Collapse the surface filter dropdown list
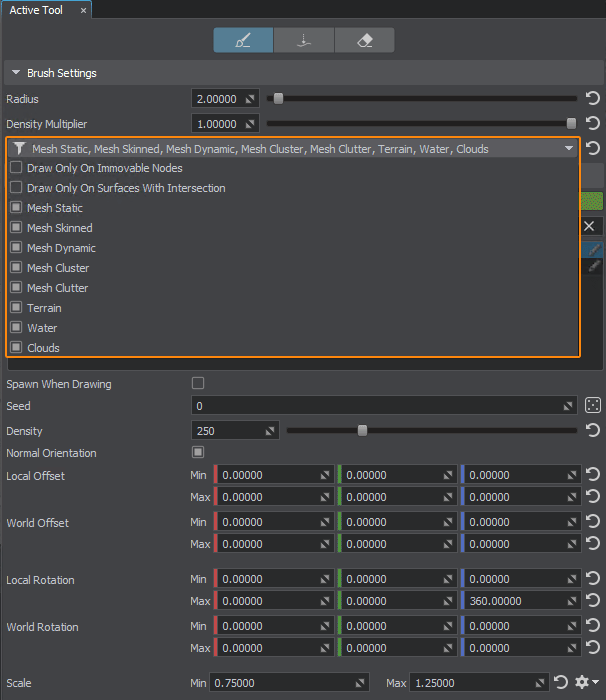Viewport: 606px width, 700px height. pos(569,148)
